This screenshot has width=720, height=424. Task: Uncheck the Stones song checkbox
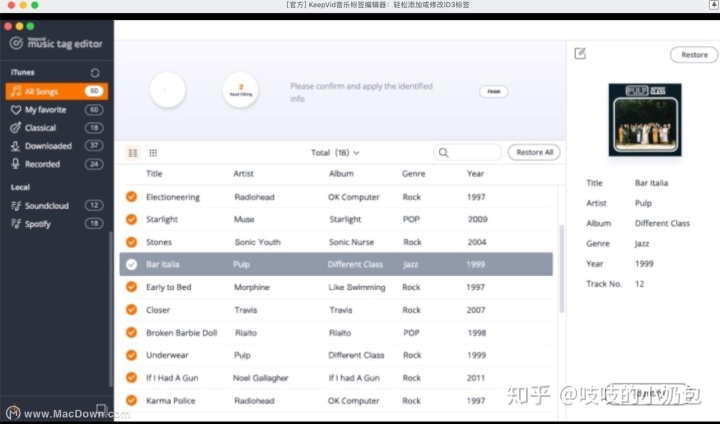(131, 242)
